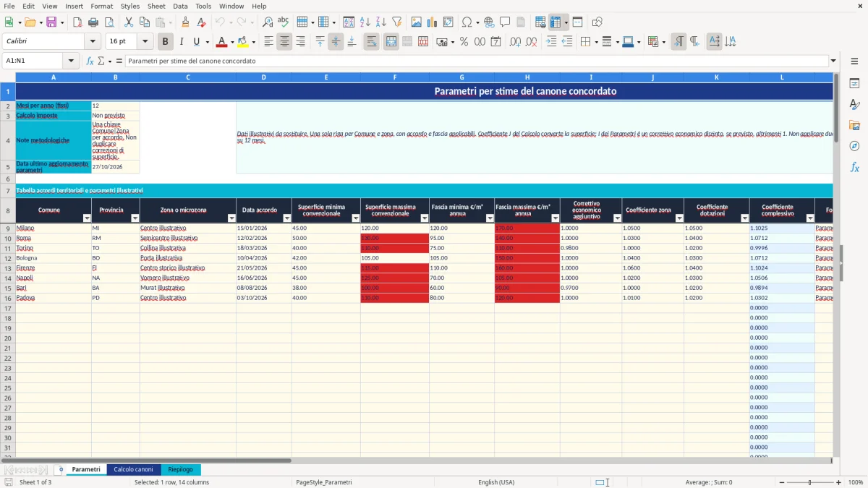Select column F header
The width and height of the screenshot is (868, 488).
[x=395, y=77]
